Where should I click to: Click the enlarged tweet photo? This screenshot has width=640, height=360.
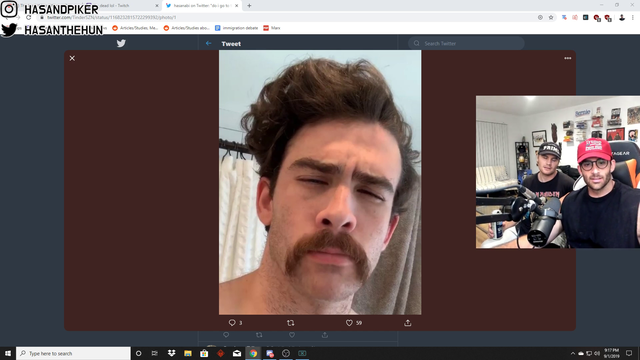coord(320,182)
